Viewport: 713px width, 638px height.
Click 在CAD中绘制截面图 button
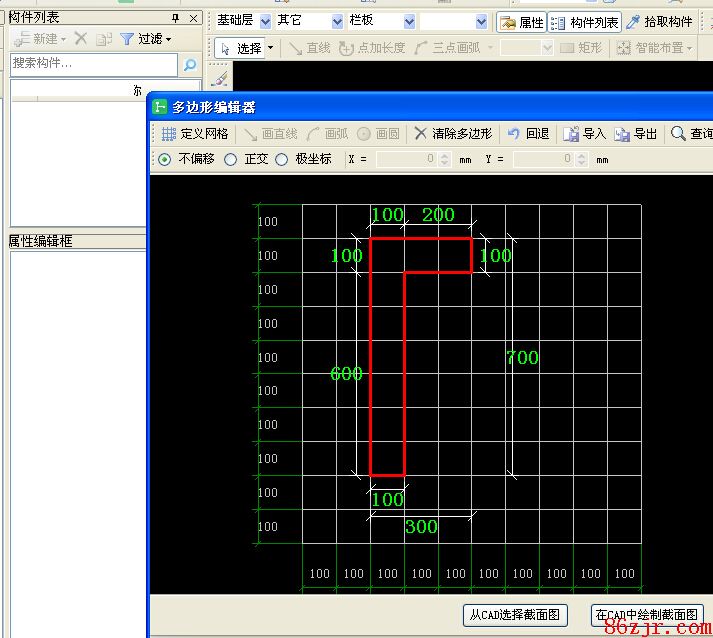(647, 615)
